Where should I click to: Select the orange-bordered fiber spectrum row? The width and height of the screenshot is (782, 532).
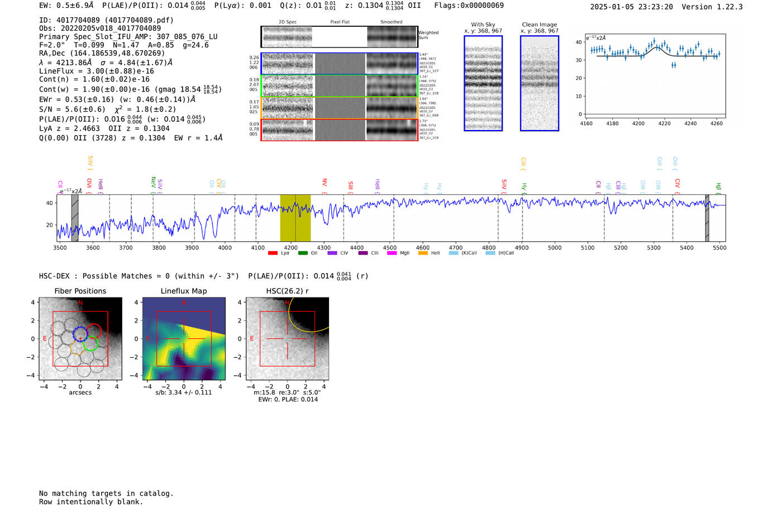click(x=340, y=108)
